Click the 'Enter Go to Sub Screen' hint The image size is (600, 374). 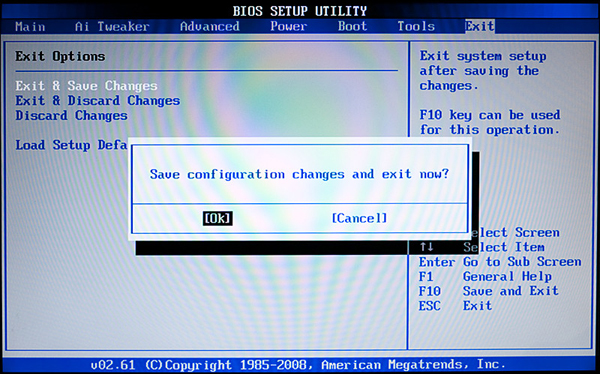point(500,262)
